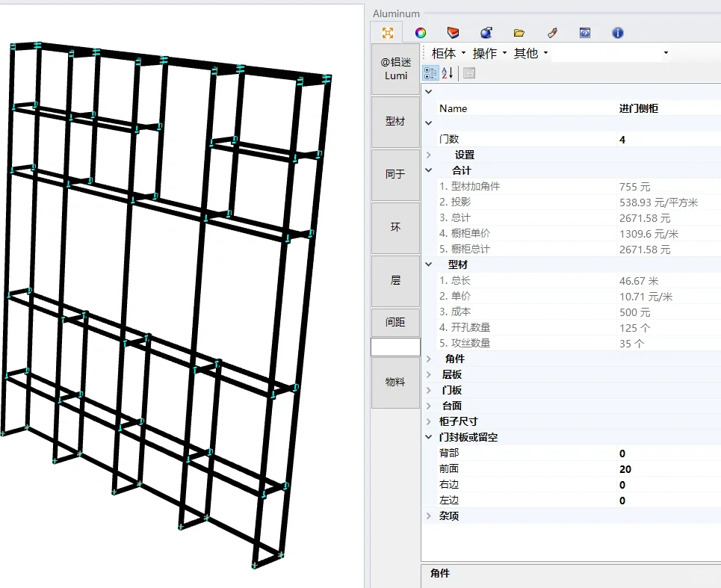Select the 单价 row under 型材
Screen dimensions: 721x588
click(579, 296)
